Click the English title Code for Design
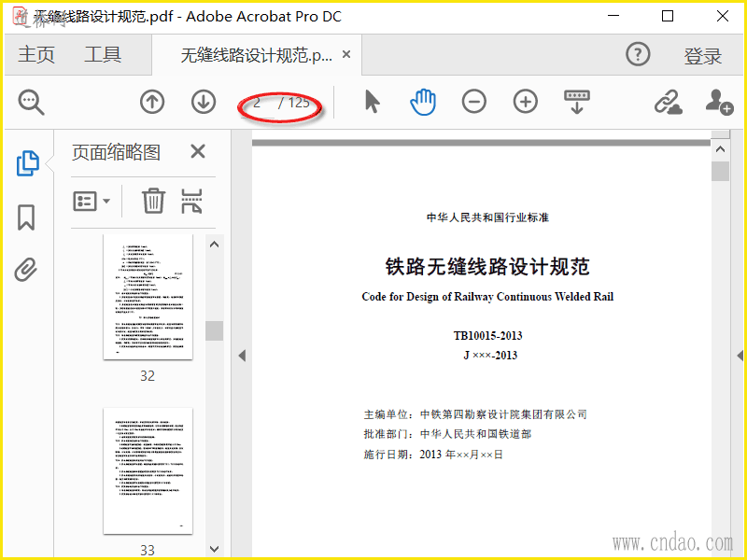The width and height of the screenshot is (747, 560). pyautogui.click(x=487, y=297)
